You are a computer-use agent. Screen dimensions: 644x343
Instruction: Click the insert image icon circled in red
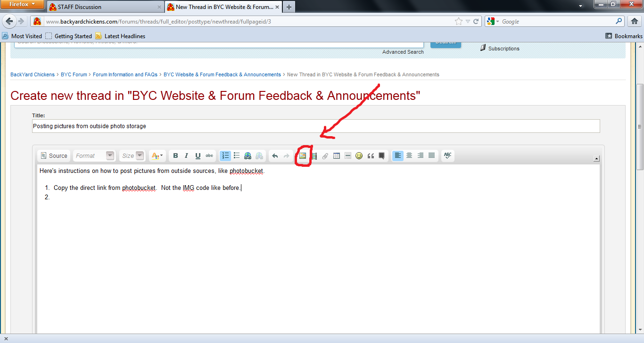coord(303,156)
